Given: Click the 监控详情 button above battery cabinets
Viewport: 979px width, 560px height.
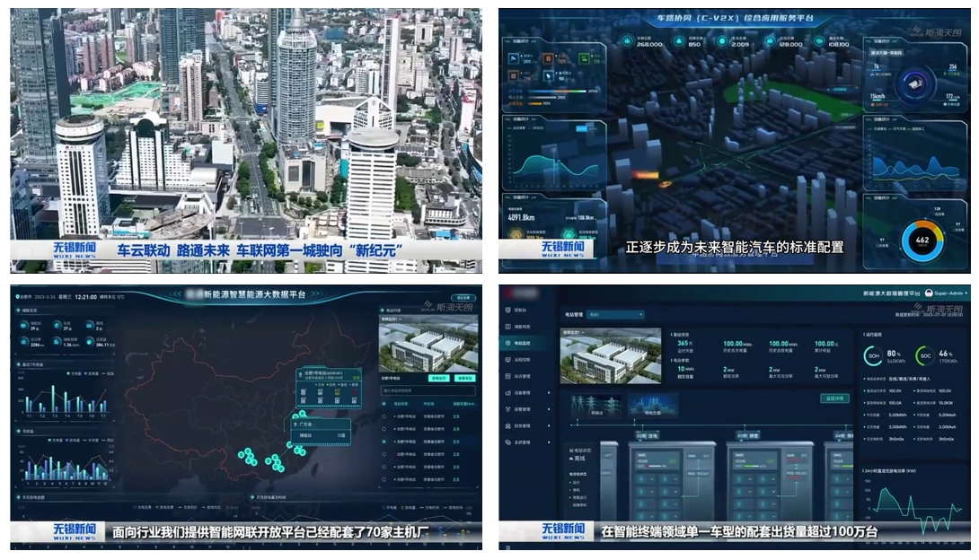Looking at the screenshot, I should [x=835, y=397].
